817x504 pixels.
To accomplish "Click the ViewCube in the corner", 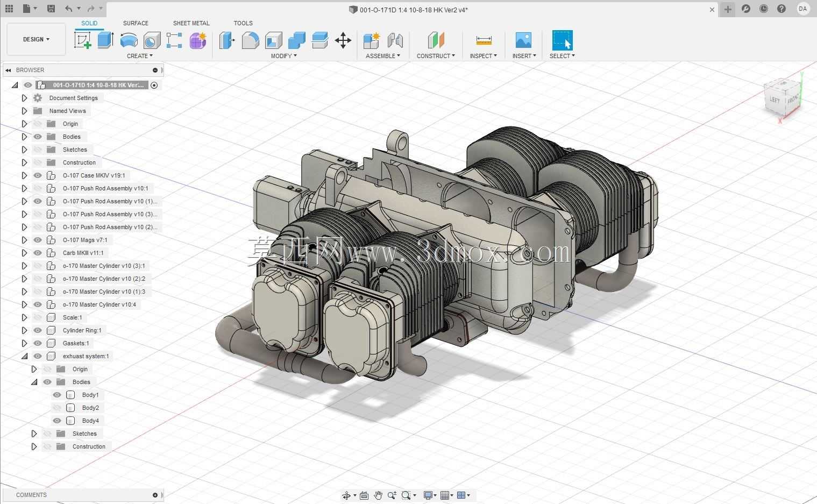I will click(782, 97).
